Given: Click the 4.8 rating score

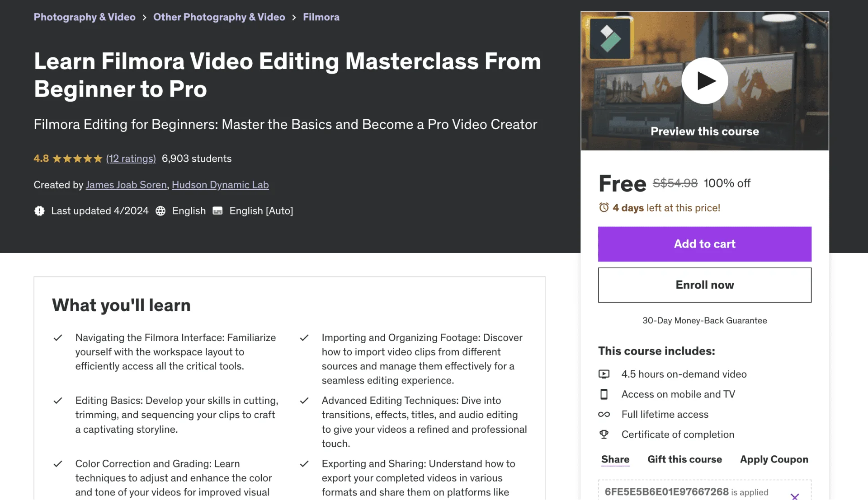Looking at the screenshot, I should pos(41,159).
